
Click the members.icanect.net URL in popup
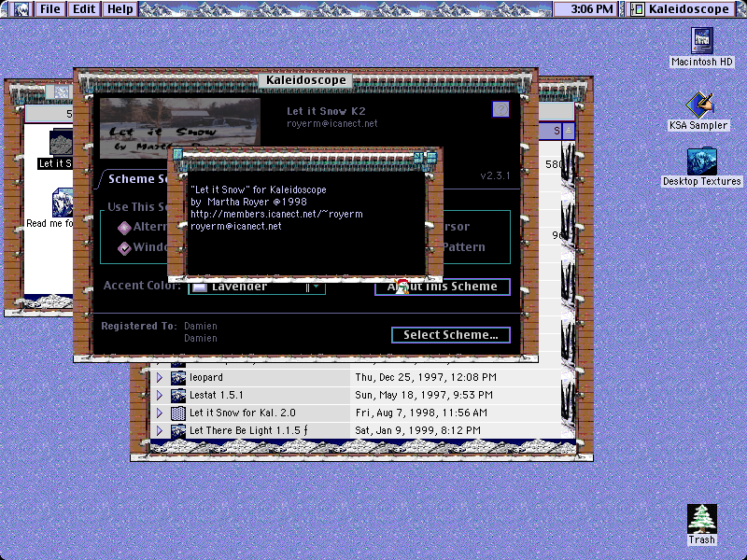pos(276,215)
